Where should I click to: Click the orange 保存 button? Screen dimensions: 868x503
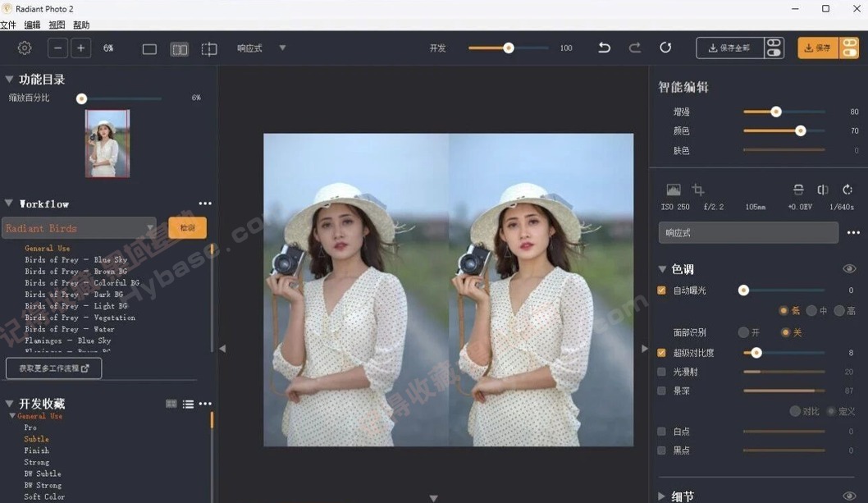coord(817,48)
